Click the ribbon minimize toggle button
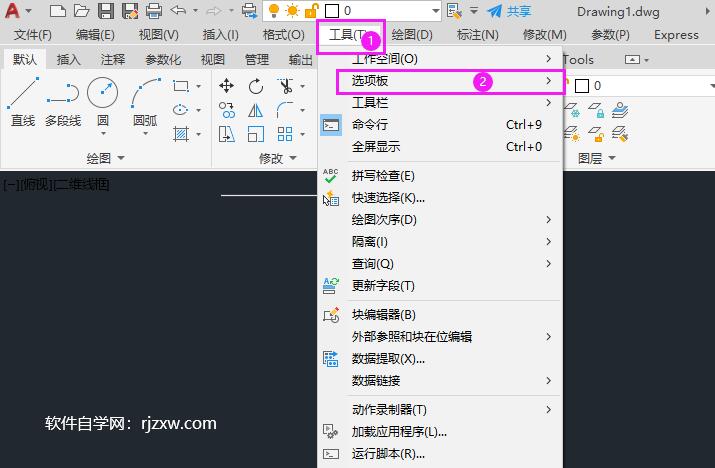 [632, 59]
